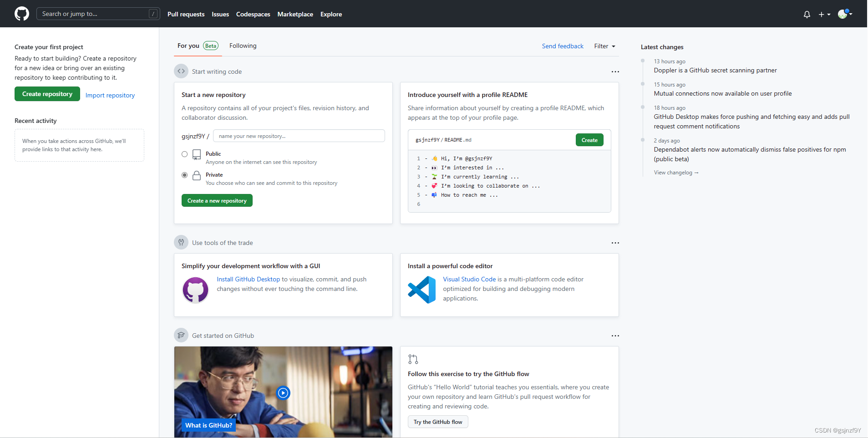Click the '13 hours ago' timestamp
The image size is (868, 438).
click(670, 61)
